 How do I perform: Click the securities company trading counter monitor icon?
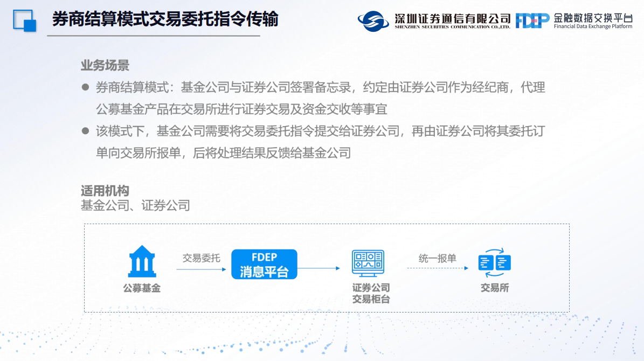pos(368,263)
